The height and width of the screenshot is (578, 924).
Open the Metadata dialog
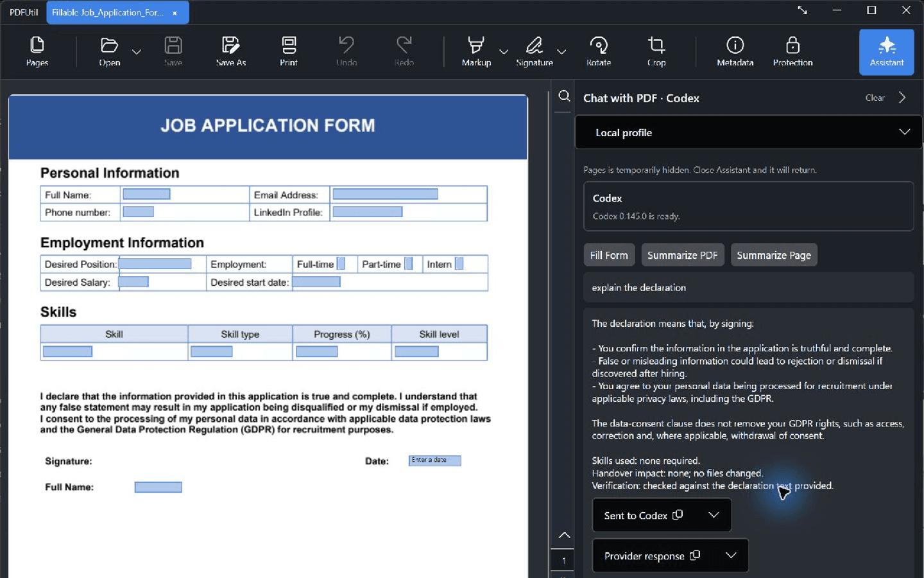coord(735,51)
